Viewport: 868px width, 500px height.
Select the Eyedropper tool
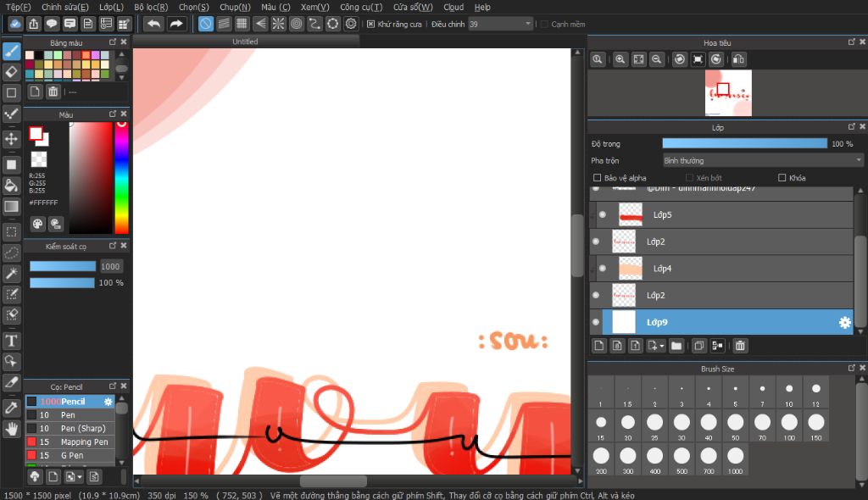tap(12, 408)
